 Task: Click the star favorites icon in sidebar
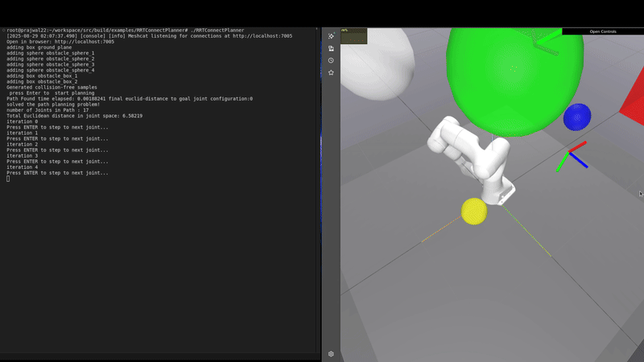click(x=331, y=72)
